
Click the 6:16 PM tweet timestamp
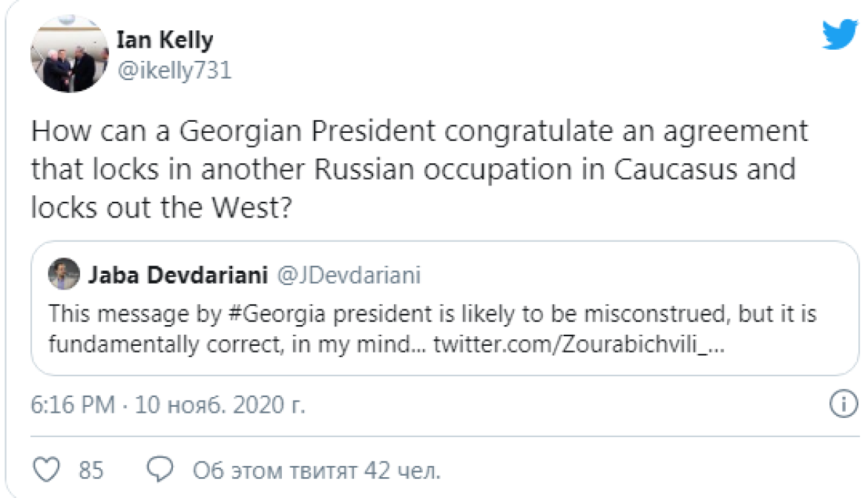(x=73, y=406)
